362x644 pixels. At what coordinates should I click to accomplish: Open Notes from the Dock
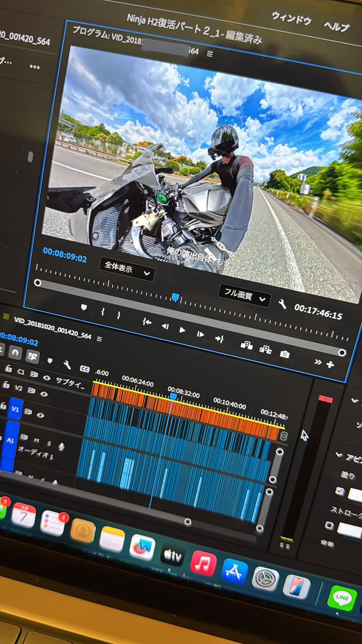point(112,539)
